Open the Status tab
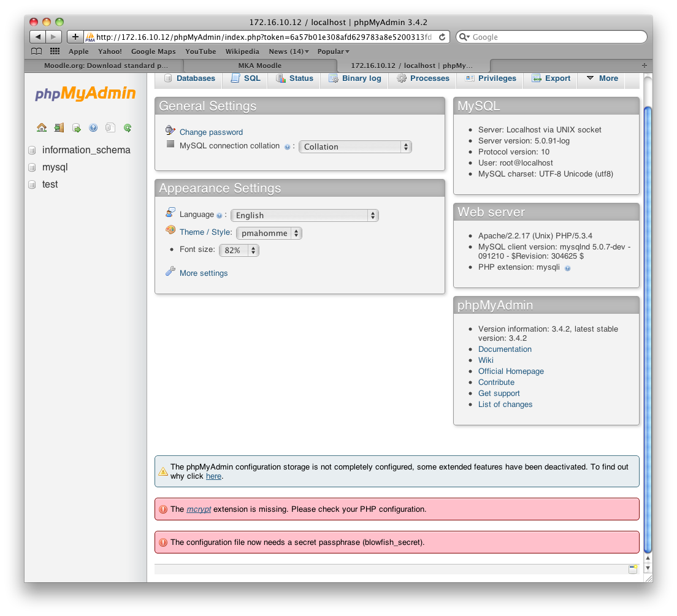This screenshot has width=677, height=616. click(294, 78)
